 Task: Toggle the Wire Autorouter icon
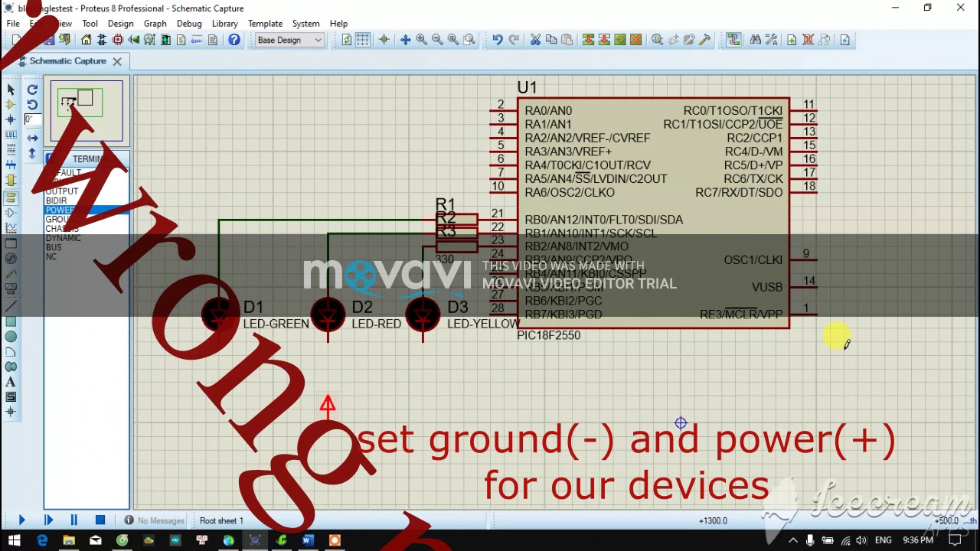[x=733, y=40]
